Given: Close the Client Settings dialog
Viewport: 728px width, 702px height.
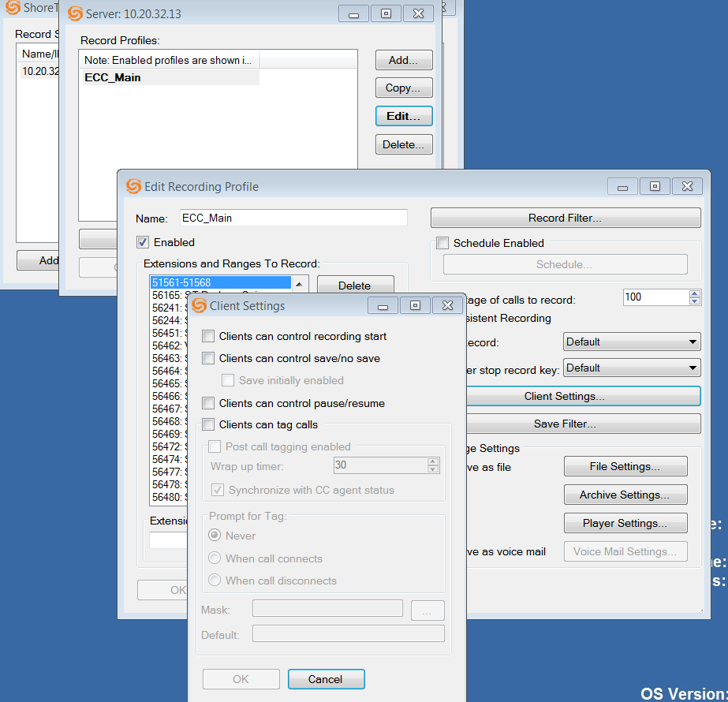Looking at the screenshot, I should pyautogui.click(x=447, y=306).
